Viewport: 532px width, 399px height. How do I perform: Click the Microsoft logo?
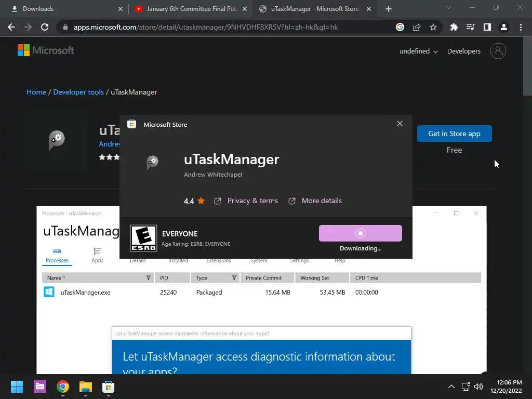46,50
